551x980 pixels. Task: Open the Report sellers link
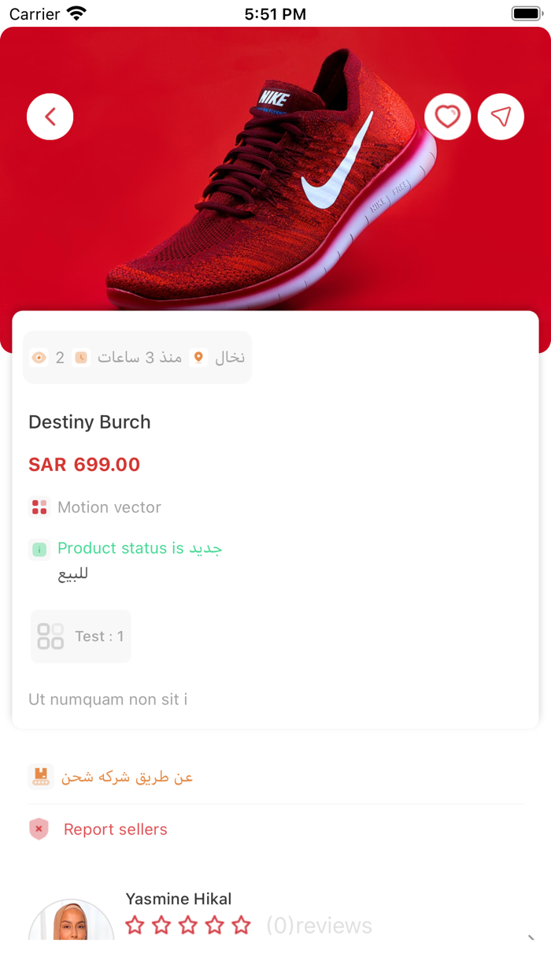point(116,830)
